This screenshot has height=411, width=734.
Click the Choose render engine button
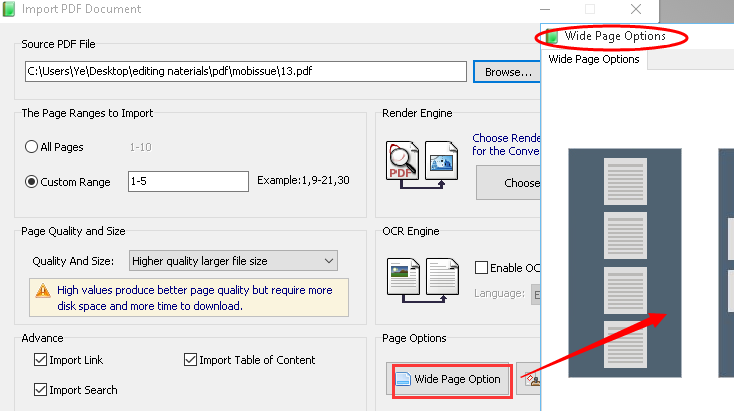point(509,183)
